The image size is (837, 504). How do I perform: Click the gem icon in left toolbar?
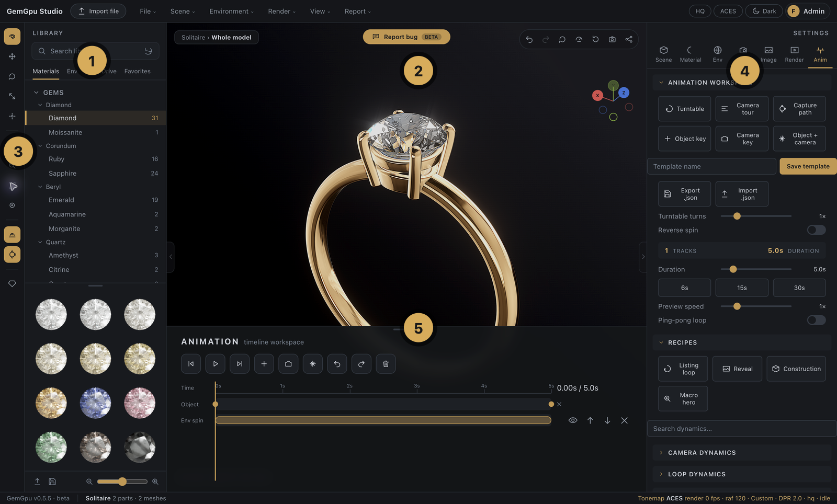[12, 283]
